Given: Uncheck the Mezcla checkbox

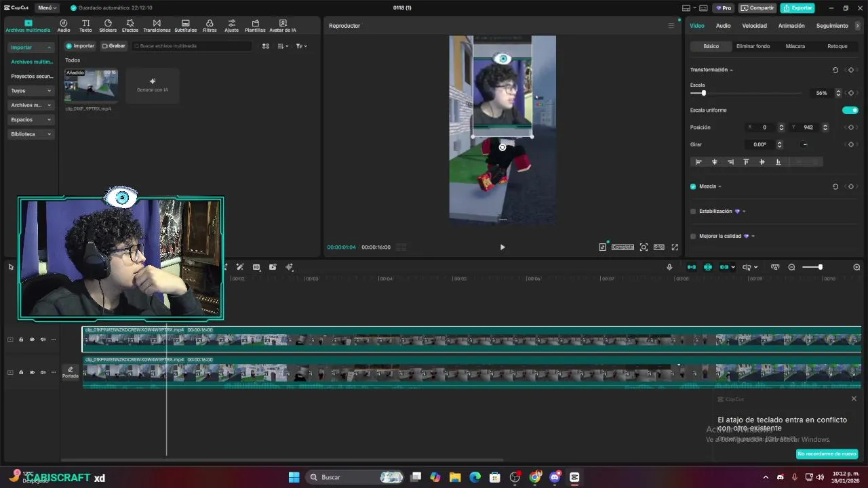Looking at the screenshot, I should pos(693,186).
